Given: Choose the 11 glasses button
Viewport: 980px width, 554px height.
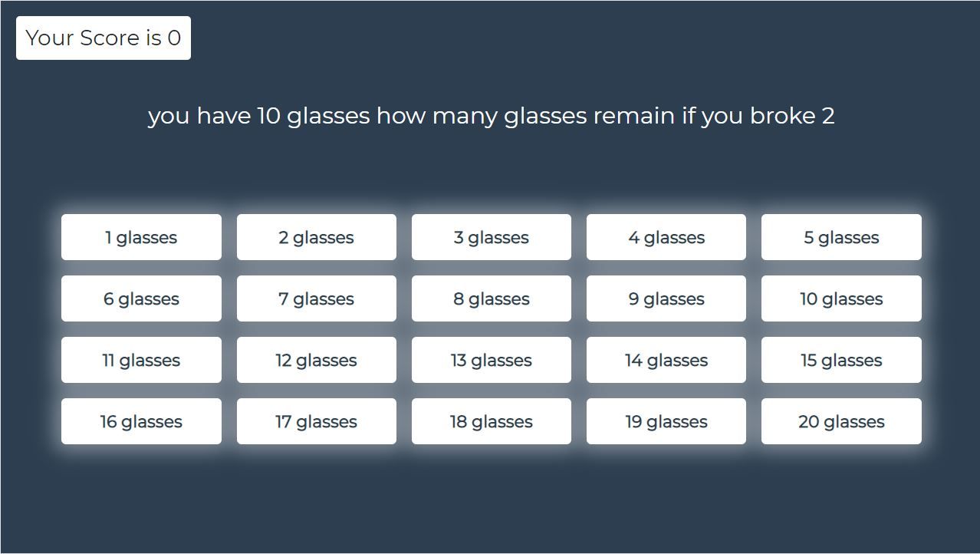Looking at the screenshot, I should [141, 360].
